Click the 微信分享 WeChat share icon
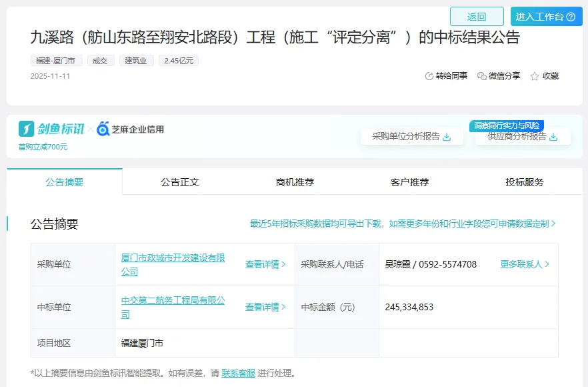This screenshot has width=588, height=387. (x=482, y=76)
